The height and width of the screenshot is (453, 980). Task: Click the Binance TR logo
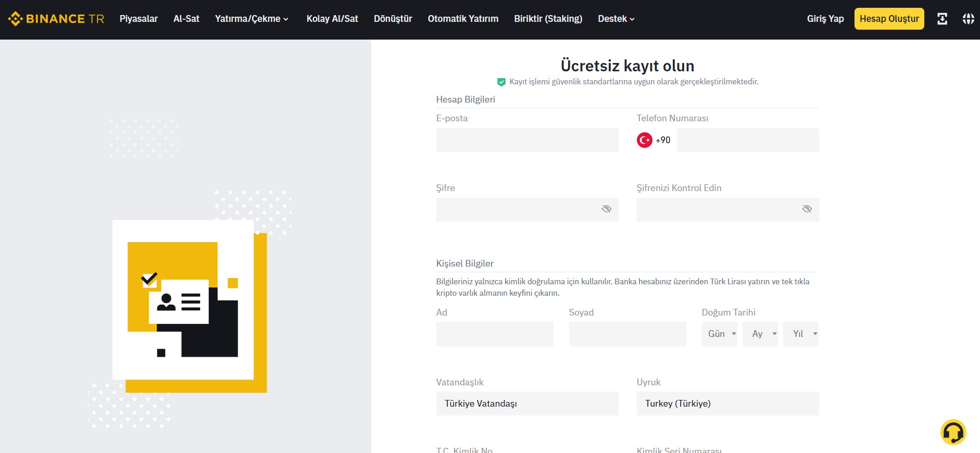(56, 19)
